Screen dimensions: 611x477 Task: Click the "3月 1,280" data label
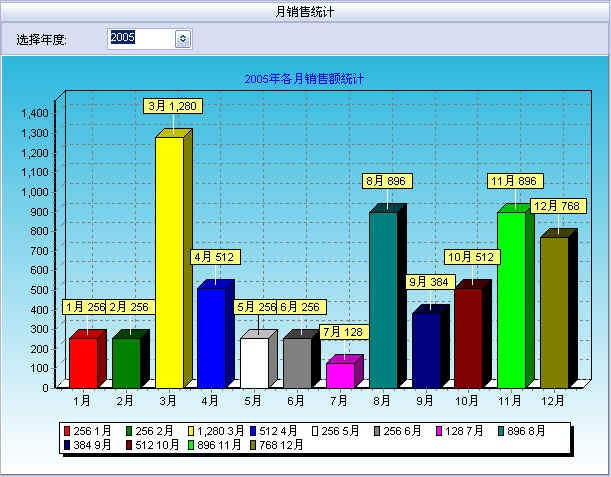(x=173, y=106)
